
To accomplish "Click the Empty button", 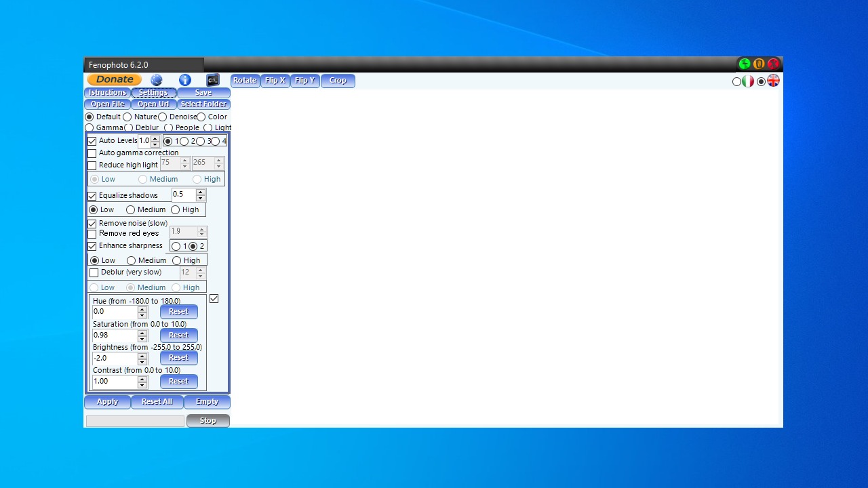I will pos(207,402).
